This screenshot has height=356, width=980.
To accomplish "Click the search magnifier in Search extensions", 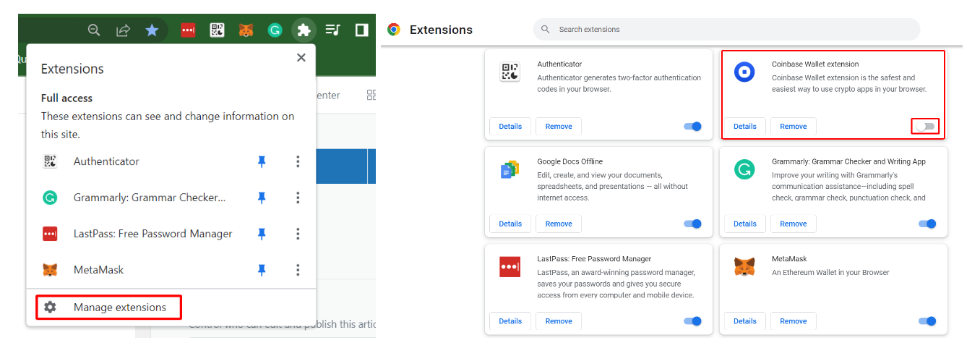I will tap(547, 30).
